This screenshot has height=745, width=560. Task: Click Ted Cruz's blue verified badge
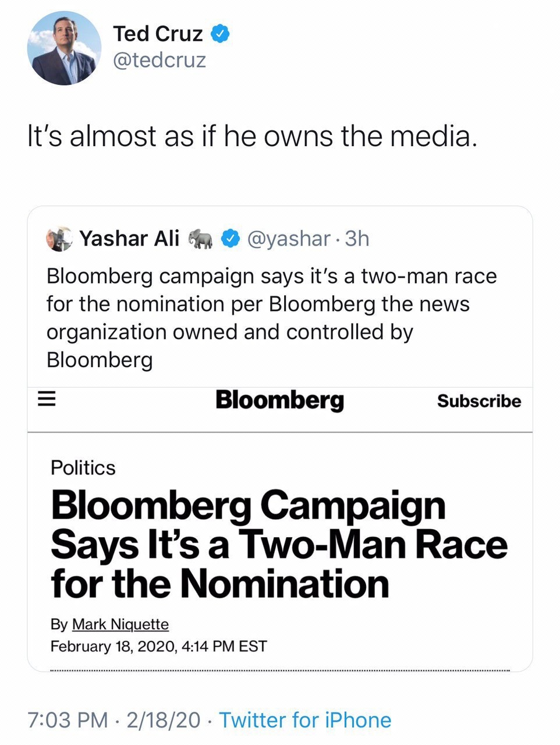tap(220, 34)
